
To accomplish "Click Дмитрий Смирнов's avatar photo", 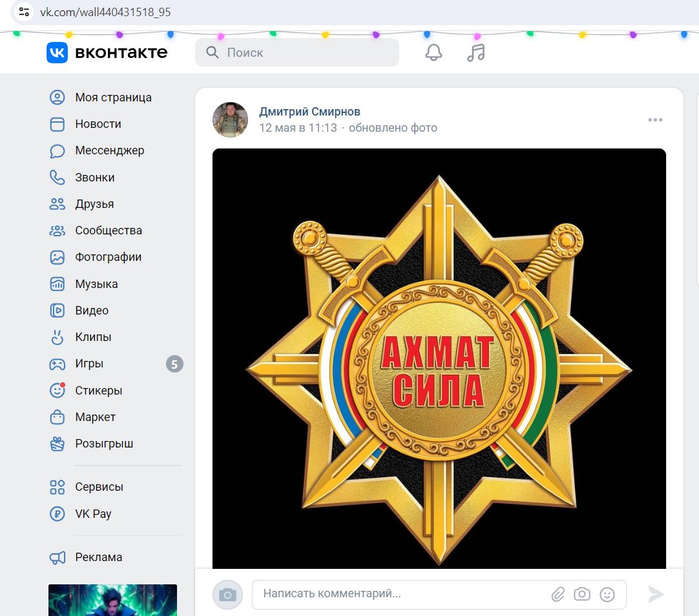I will [230, 120].
